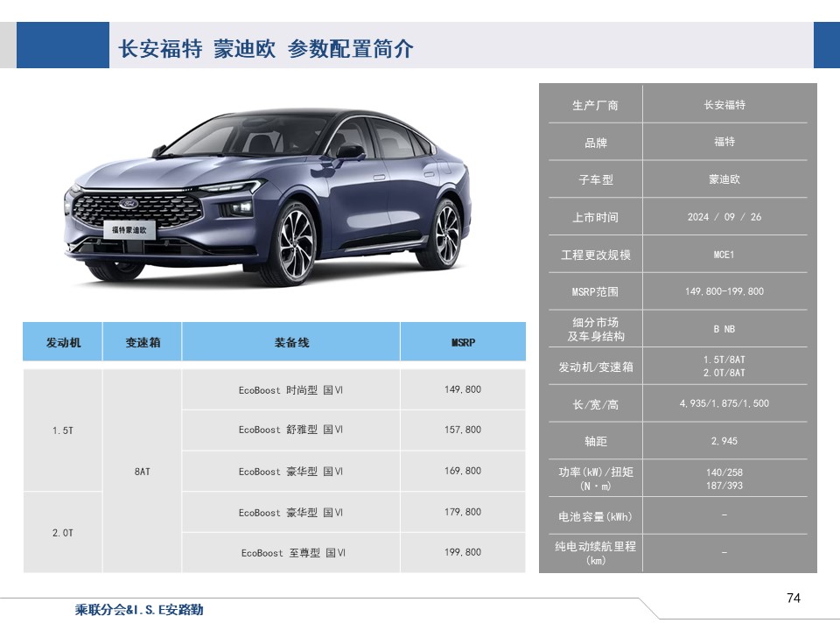Click the dimensions value 4,935/1,875/1,500
This screenshot has height=630, width=840.
click(724, 403)
